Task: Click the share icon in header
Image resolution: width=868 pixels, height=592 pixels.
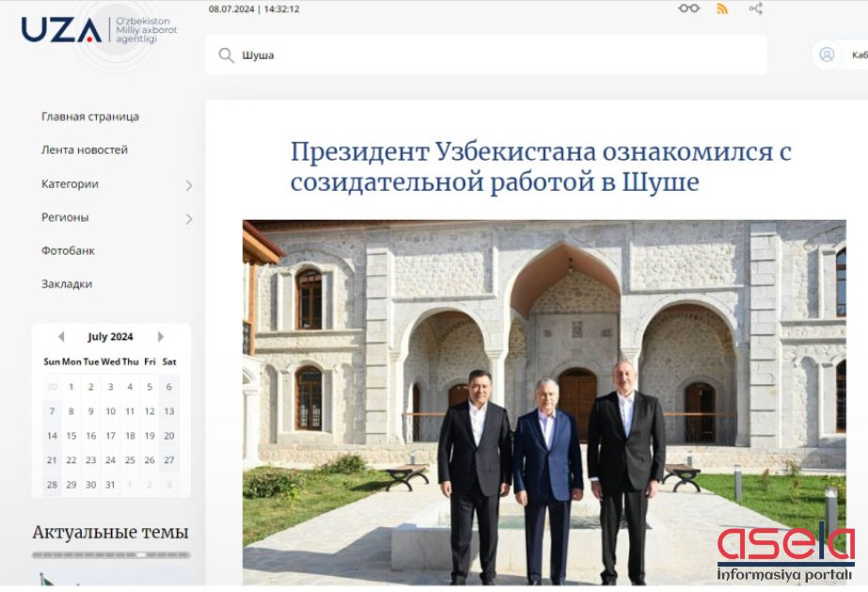Action: [755, 8]
